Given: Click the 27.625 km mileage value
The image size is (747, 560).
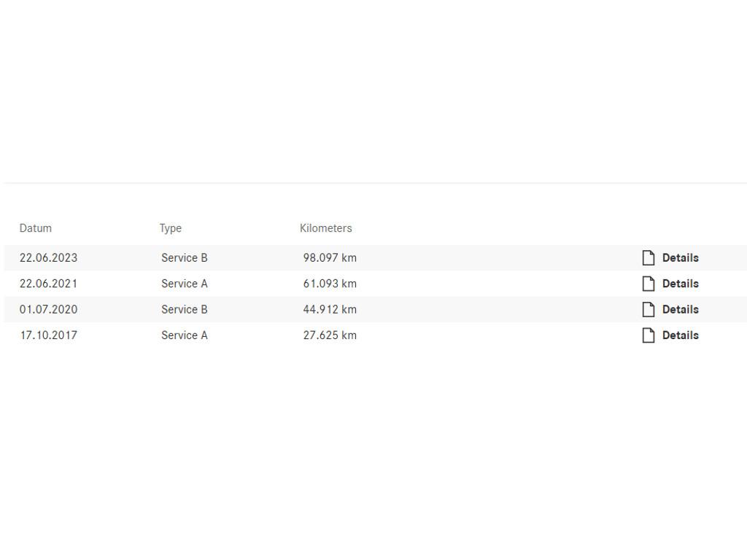Looking at the screenshot, I should point(330,335).
